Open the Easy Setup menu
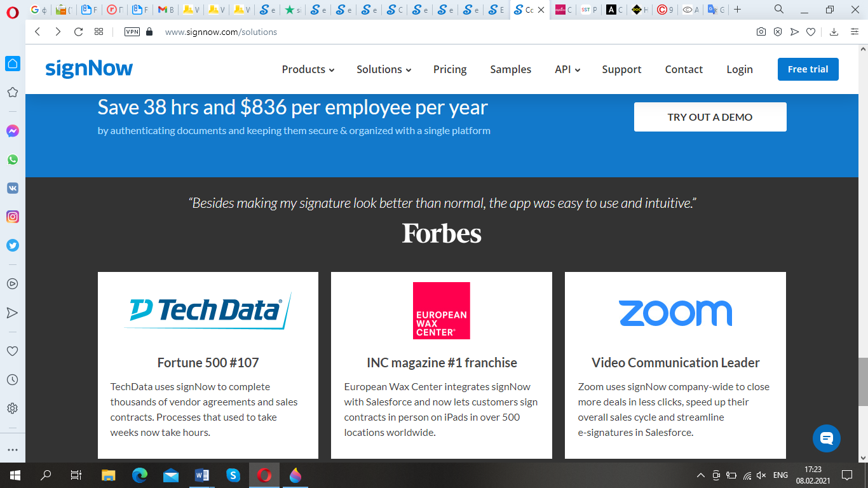 [x=855, y=32]
